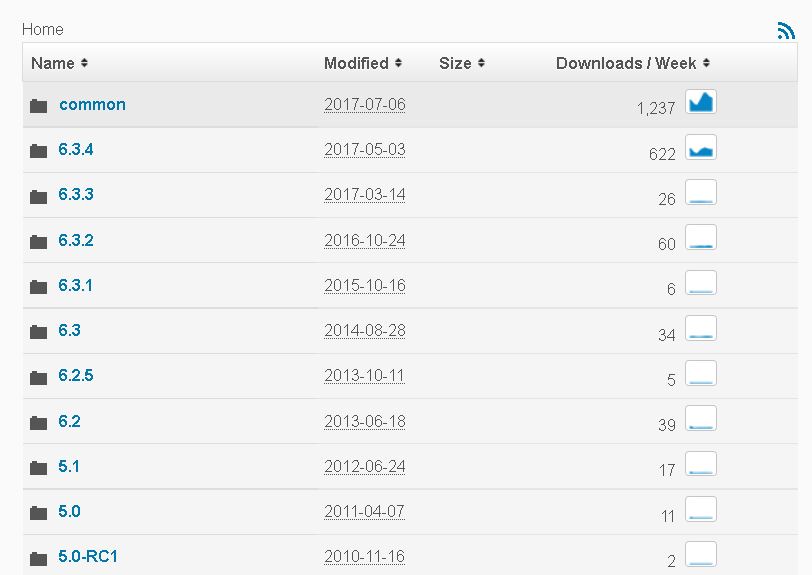Go to Home breadcrumb
Screen dimensions: 812x575
[42, 29]
